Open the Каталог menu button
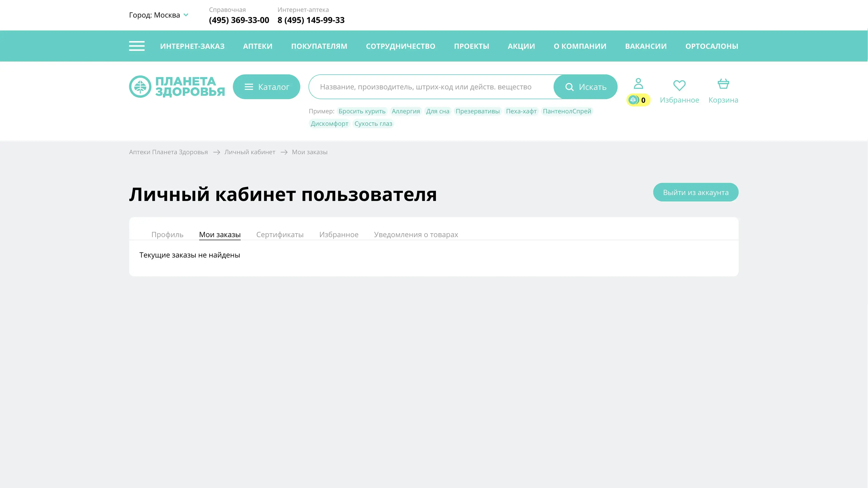 pyautogui.click(x=266, y=87)
